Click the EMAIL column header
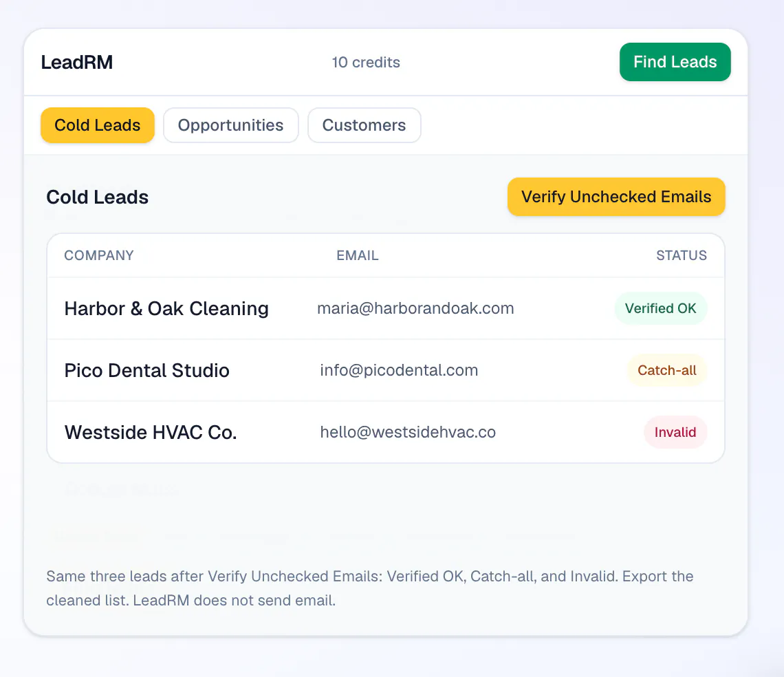Screen dimensions: 784x677 coord(358,255)
